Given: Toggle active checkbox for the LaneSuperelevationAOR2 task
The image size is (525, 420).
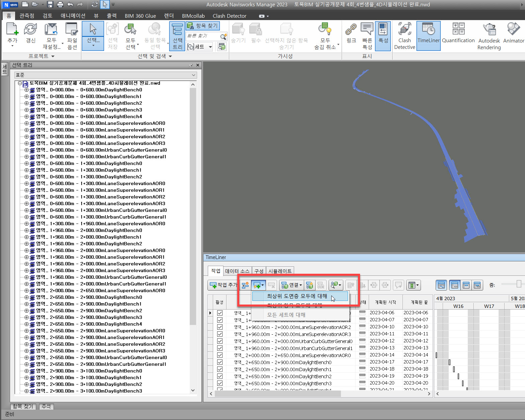Looking at the screenshot, I should tap(220, 327).
